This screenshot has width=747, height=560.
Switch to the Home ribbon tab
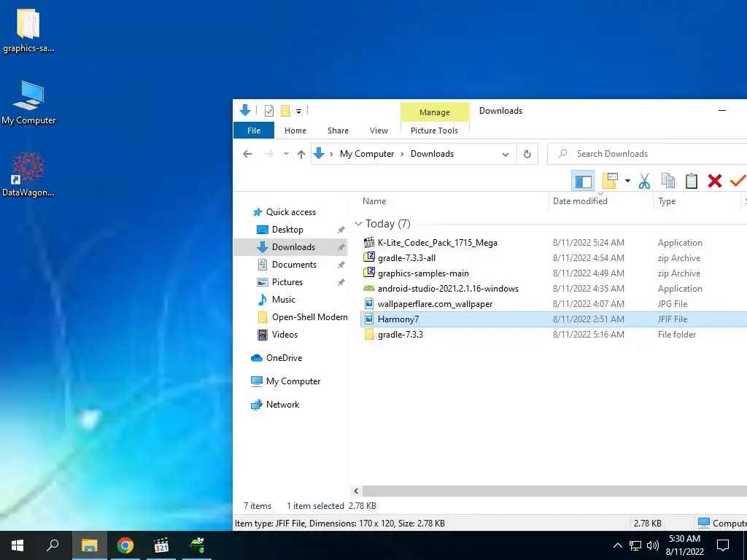pyautogui.click(x=295, y=131)
